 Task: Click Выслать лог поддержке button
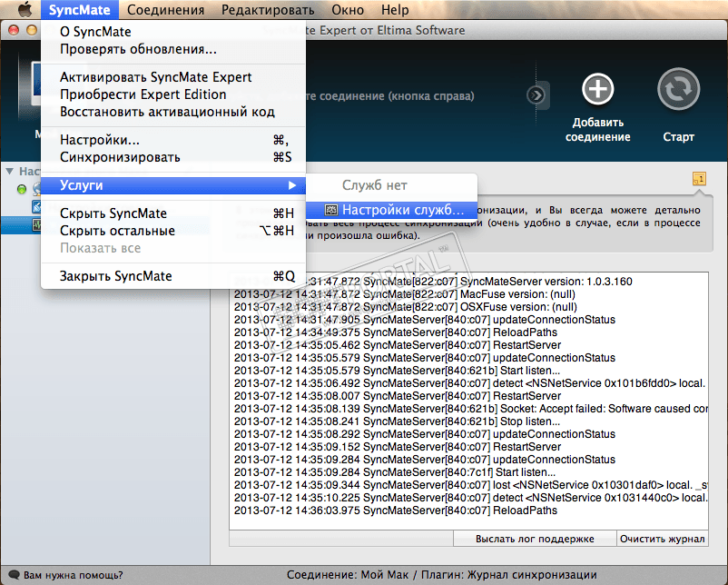tap(535, 539)
